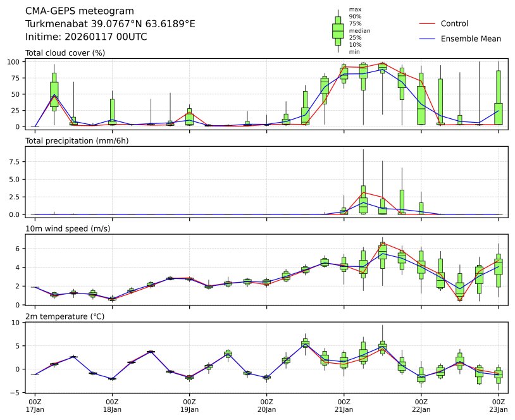Click the CMA-GEPS meteogram title
Image resolution: width=515 pixels, height=420 pixels.
79,11
